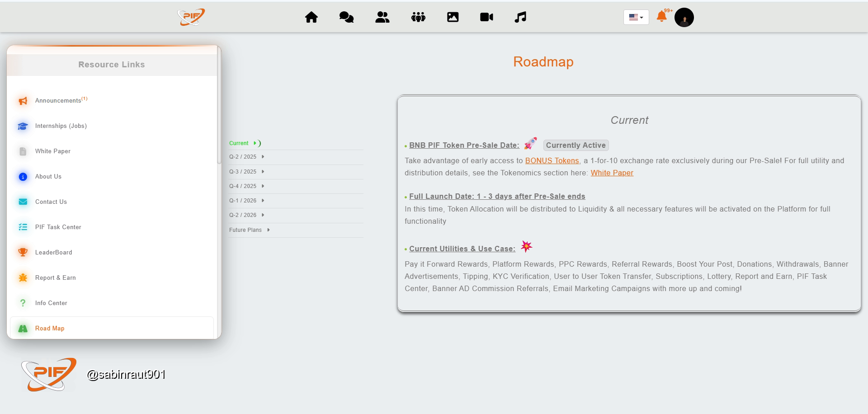
Task: Open the chat messages icon
Action: [x=346, y=17]
